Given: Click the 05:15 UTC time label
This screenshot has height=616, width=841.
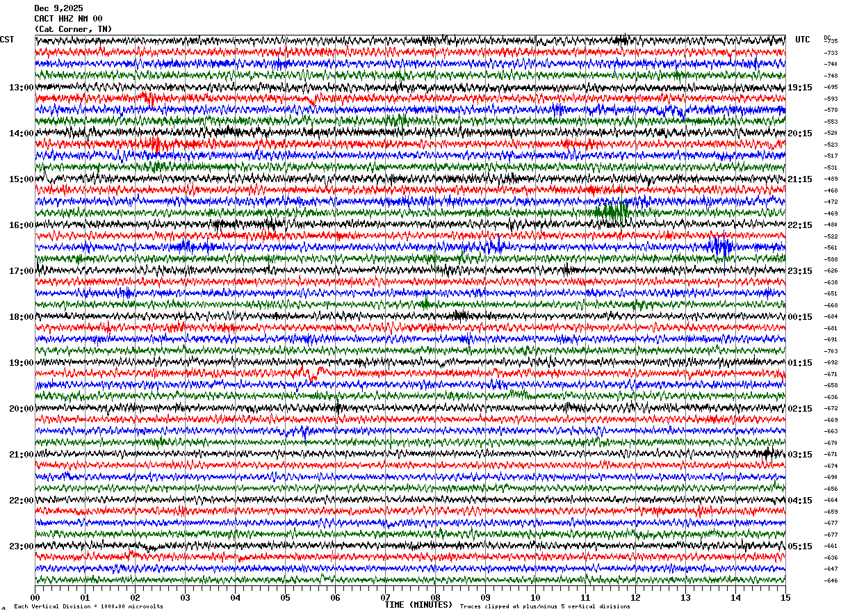Looking at the screenshot, I should tap(800, 546).
